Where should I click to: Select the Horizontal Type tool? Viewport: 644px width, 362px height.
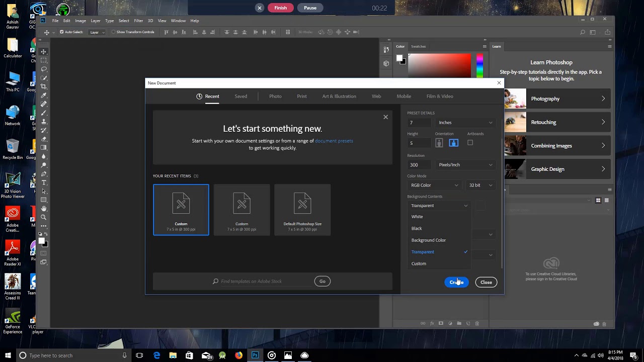click(44, 183)
